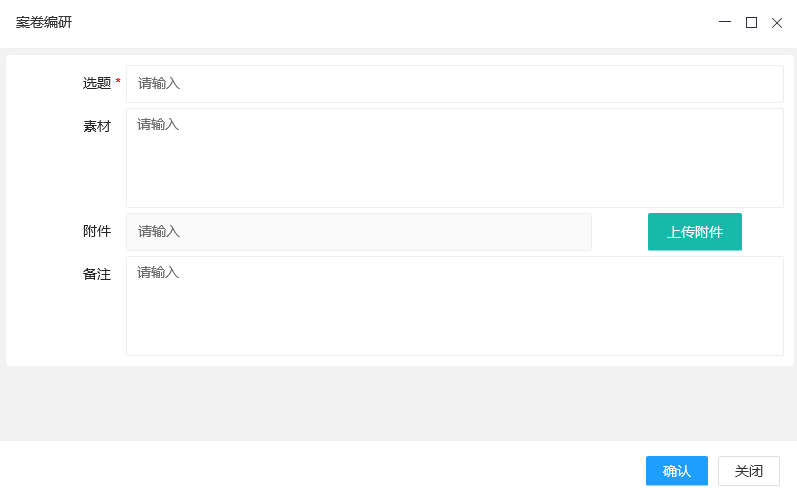Click the 关闭 button in the footer
The width and height of the screenshot is (797, 496).
[749, 471]
